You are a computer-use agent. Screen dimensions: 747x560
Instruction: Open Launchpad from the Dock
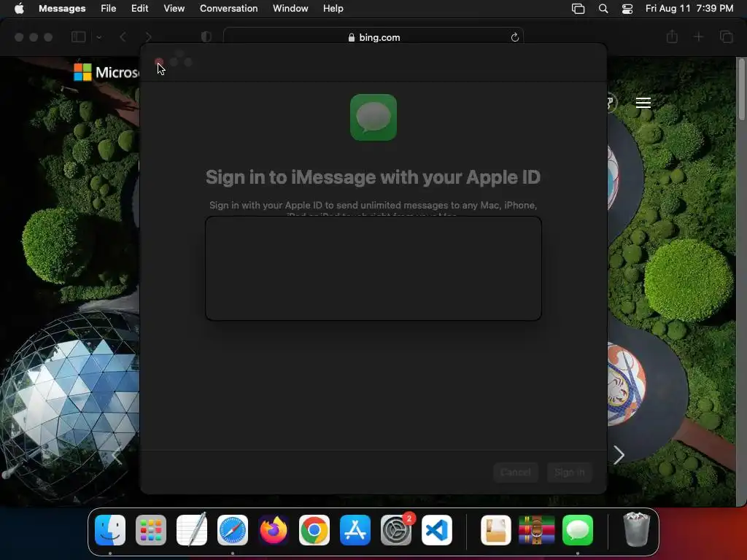coord(151,530)
